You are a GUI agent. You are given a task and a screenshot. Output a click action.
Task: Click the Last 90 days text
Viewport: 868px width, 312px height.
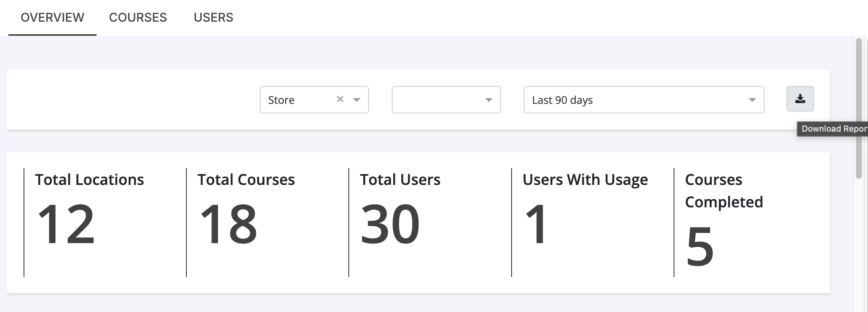[x=562, y=100]
